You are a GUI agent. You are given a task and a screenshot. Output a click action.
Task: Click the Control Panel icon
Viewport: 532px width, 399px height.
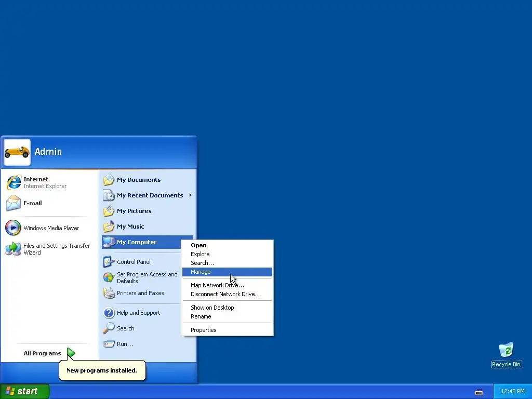click(109, 262)
